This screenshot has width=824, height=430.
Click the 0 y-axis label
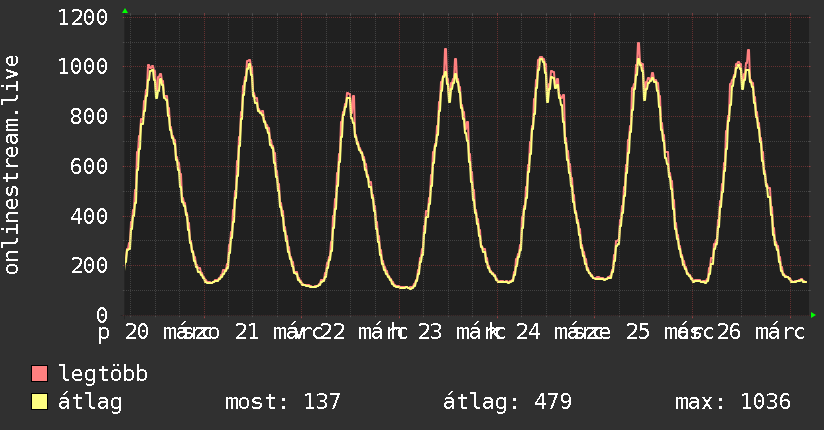click(x=102, y=315)
